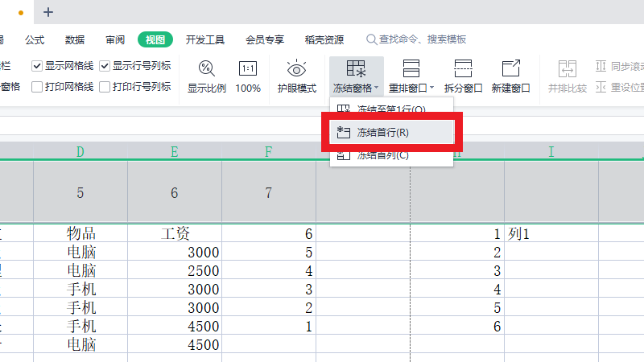Uncheck the 显示网格线 checkbox
The width and height of the screenshot is (644, 362).
point(37,66)
